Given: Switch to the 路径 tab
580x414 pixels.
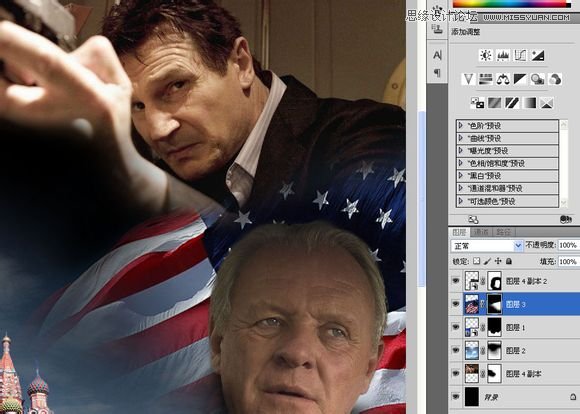Looking at the screenshot, I should tap(503, 232).
